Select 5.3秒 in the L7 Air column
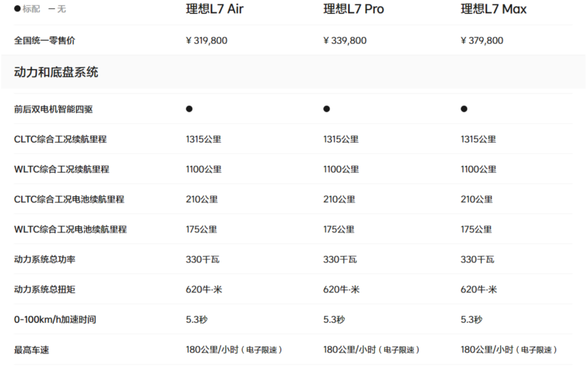 [x=197, y=319]
